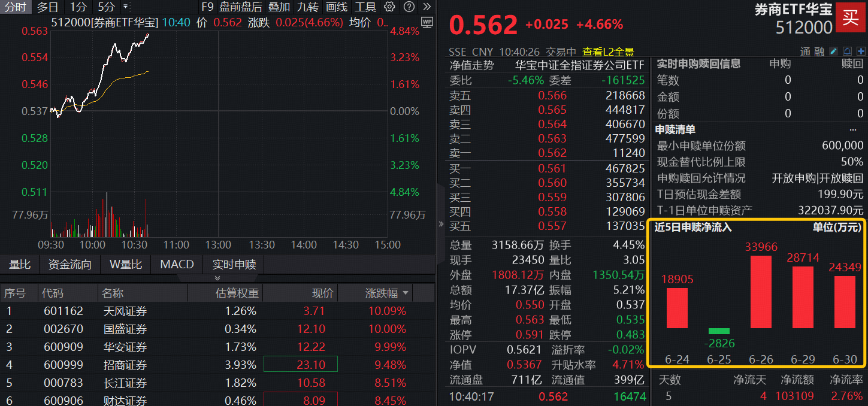Screen dimensions: 868x406
Task: Click the 6-29 bar showing 28714
Action: 803,297
